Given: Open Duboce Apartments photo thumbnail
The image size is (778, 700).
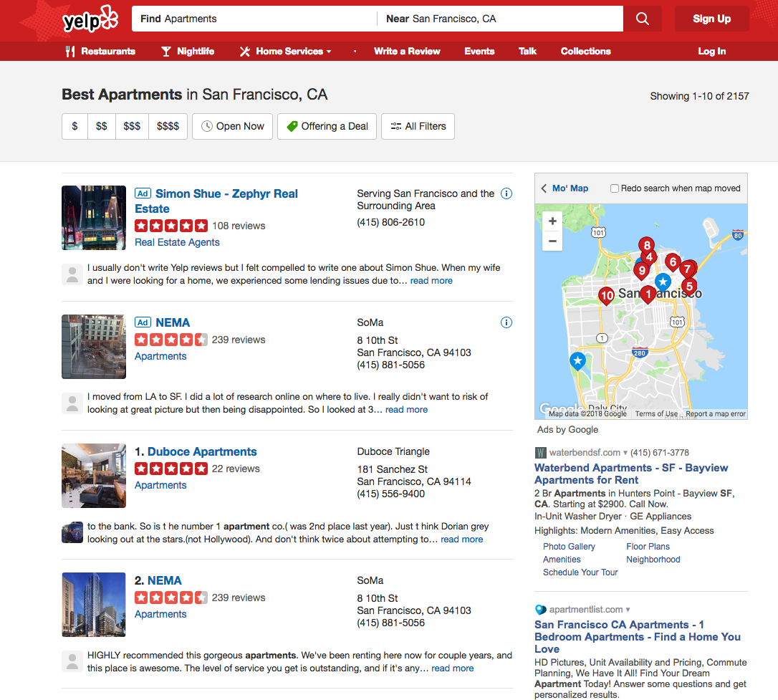Looking at the screenshot, I should 94,476.
